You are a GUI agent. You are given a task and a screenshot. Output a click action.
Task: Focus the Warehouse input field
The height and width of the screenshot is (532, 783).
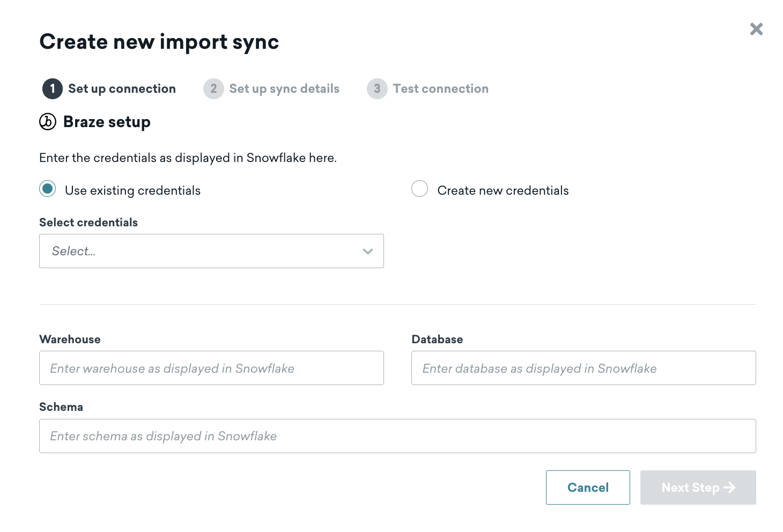(x=211, y=368)
